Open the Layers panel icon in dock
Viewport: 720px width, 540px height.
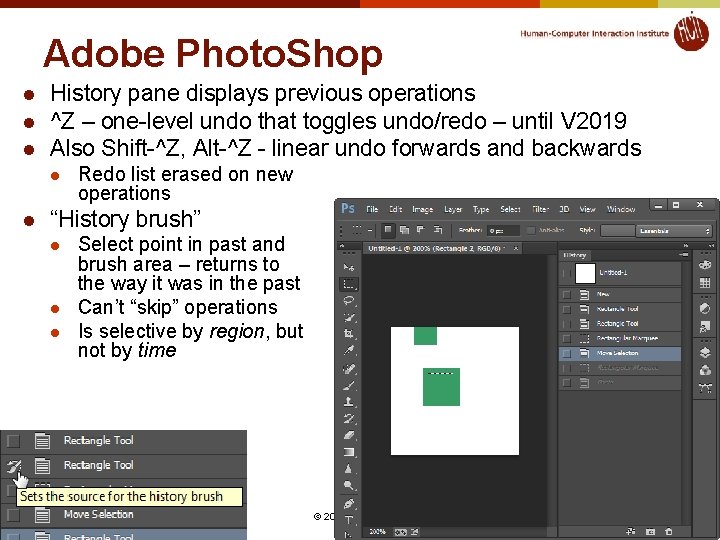click(705, 352)
